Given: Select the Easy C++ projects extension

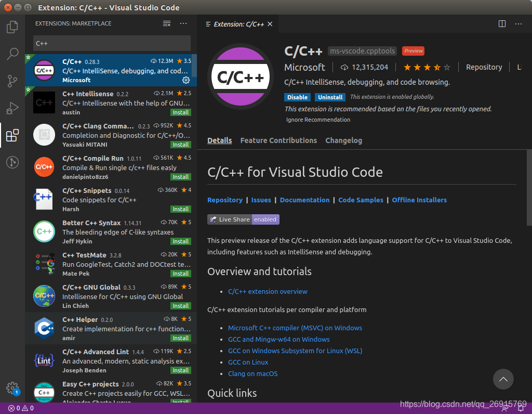Looking at the screenshot, I should coord(111,391).
